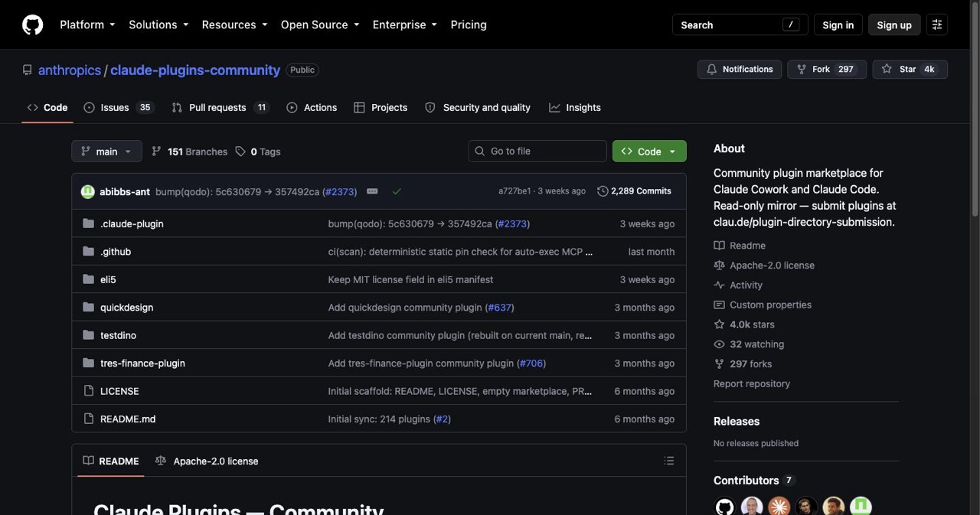Screen dimensions: 980x515
Task: Click the Go to file search field
Action: click(x=537, y=152)
